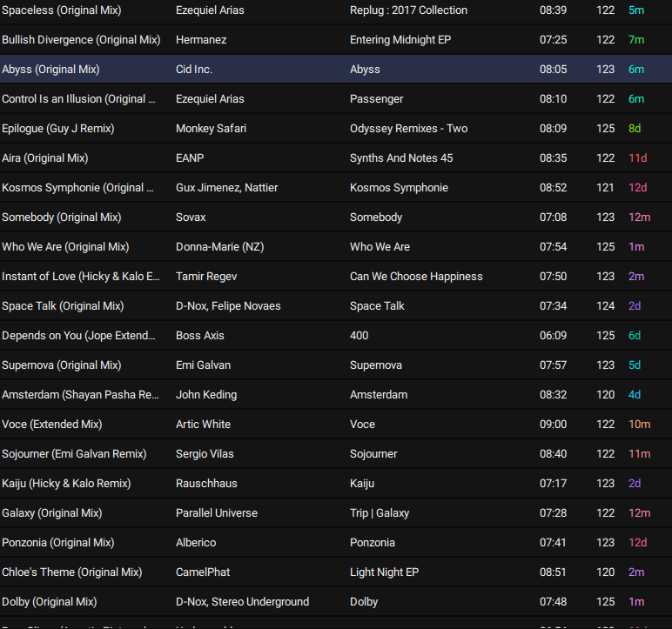The height and width of the screenshot is (629, 672).
Task: Click artist 'Rauschhaus'
Action: (206, 484)
